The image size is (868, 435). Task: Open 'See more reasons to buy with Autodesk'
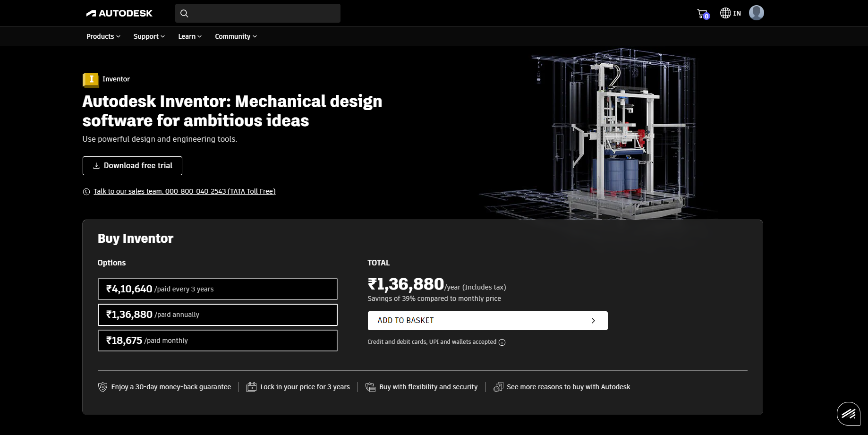point(569,387)
